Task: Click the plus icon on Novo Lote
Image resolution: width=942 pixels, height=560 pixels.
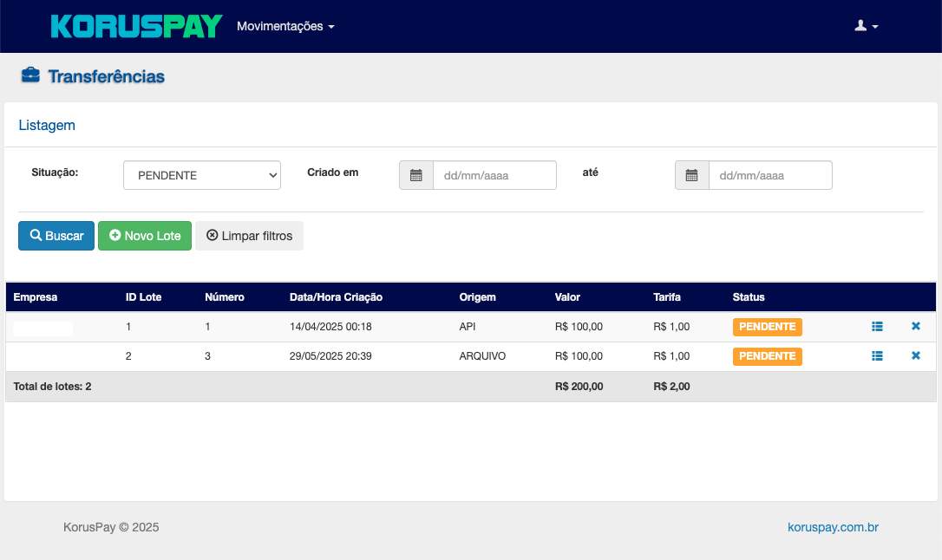Action: point(115,235)
